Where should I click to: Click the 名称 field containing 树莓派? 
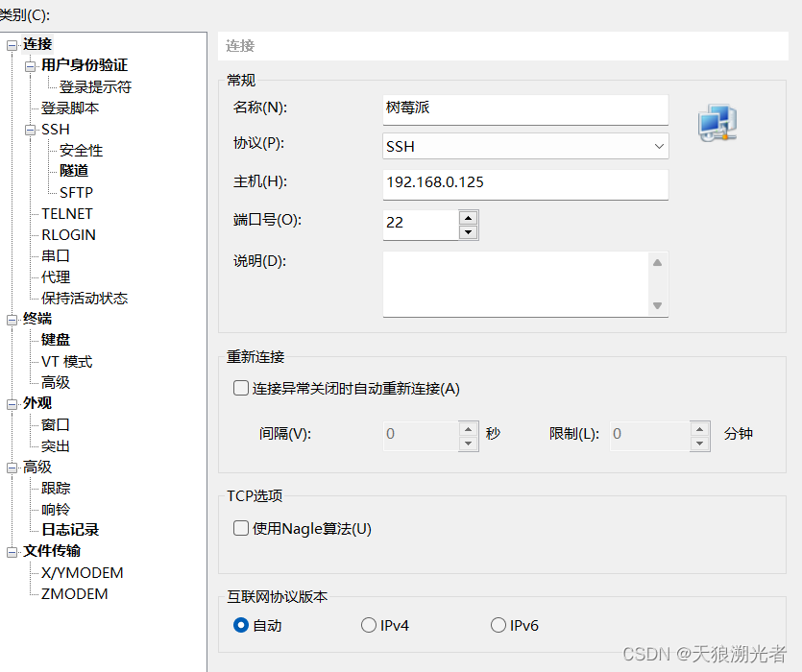pos(525,108)
